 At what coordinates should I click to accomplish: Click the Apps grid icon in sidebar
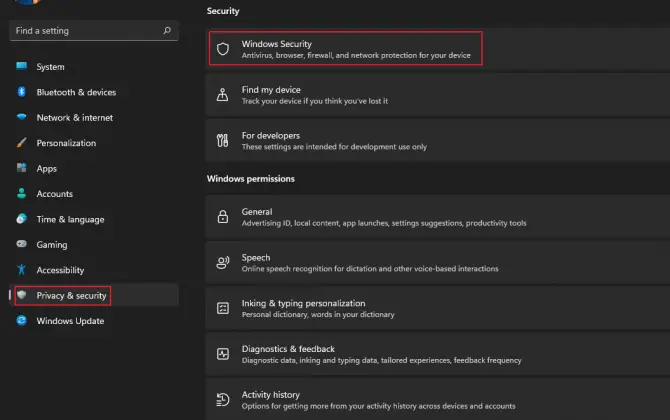click(21, 167)
